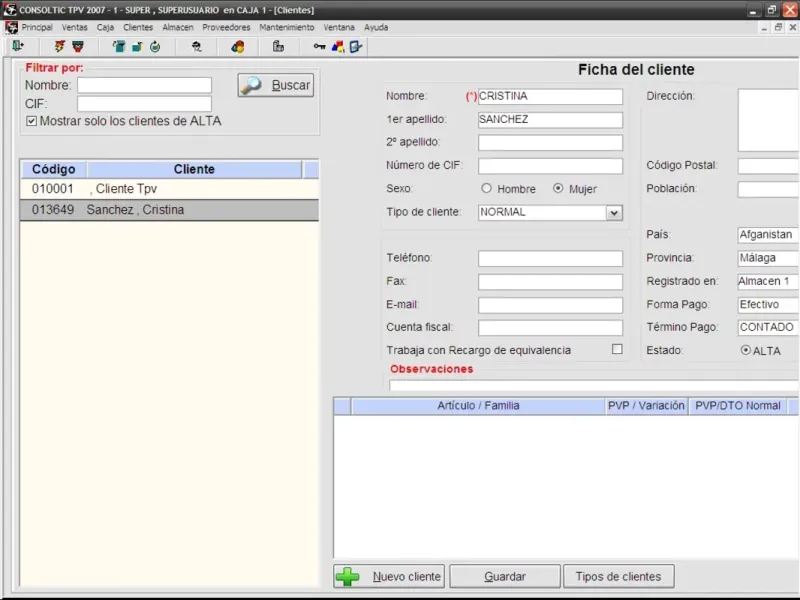This screenshot has width=800, height=600.
Task: Click the Dirección text area
Action: click(768, 120)
